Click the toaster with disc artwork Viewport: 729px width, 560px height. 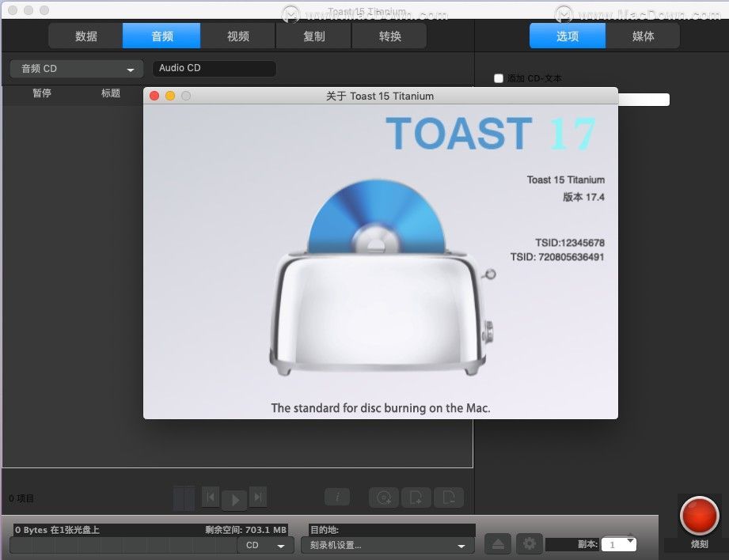382,277
